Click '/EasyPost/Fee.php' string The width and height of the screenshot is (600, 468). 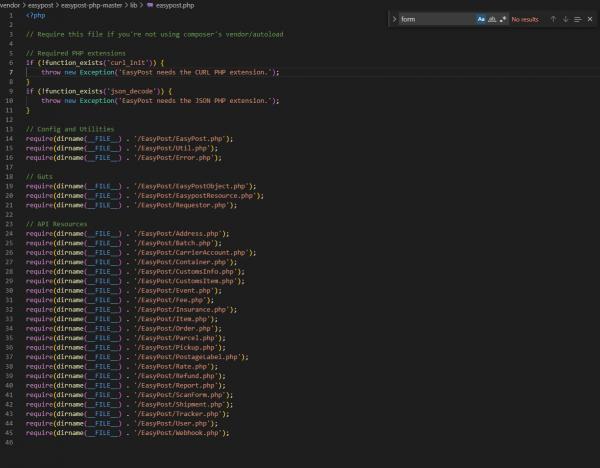170,300
